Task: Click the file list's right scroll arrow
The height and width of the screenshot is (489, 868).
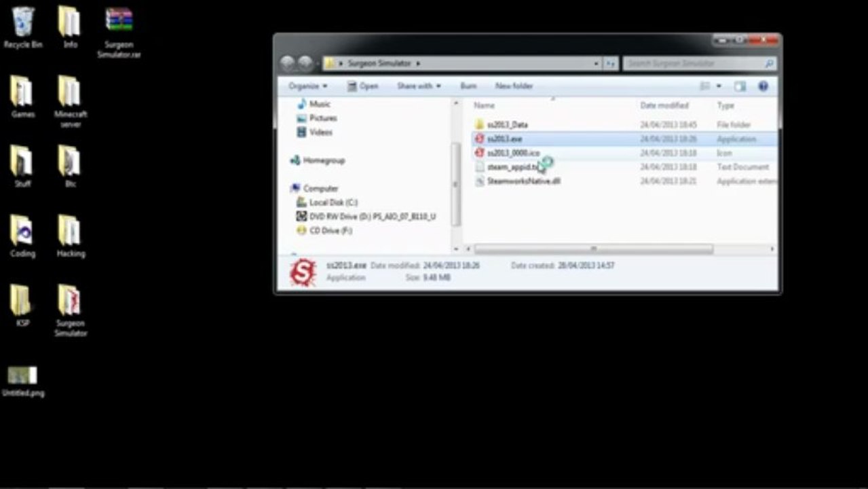Action: 772,249
